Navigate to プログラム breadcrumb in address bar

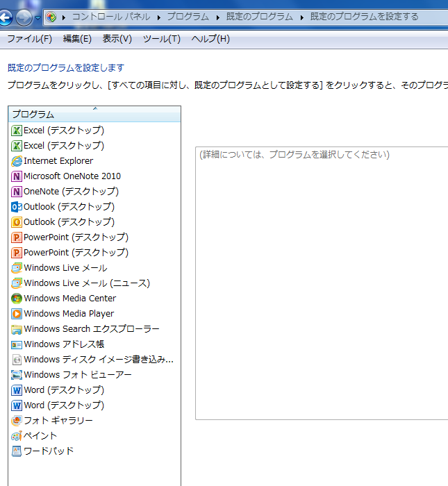(188, 17)
